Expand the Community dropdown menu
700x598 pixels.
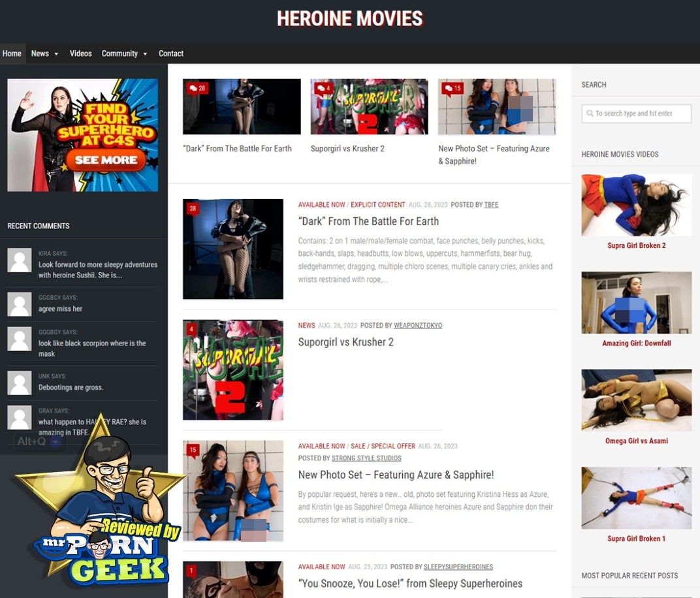click(x=124, y=54)
